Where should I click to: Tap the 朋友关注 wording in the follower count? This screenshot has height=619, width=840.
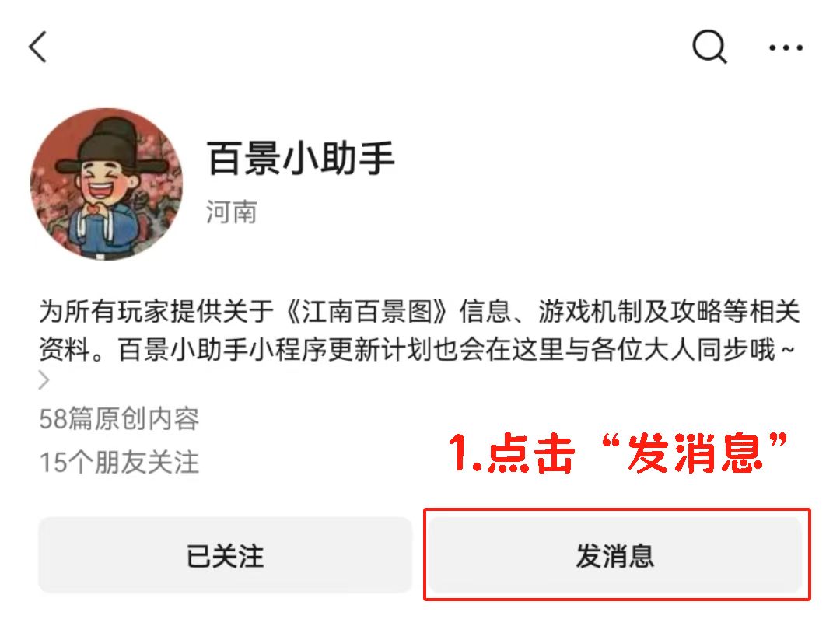tap(146, 462)
